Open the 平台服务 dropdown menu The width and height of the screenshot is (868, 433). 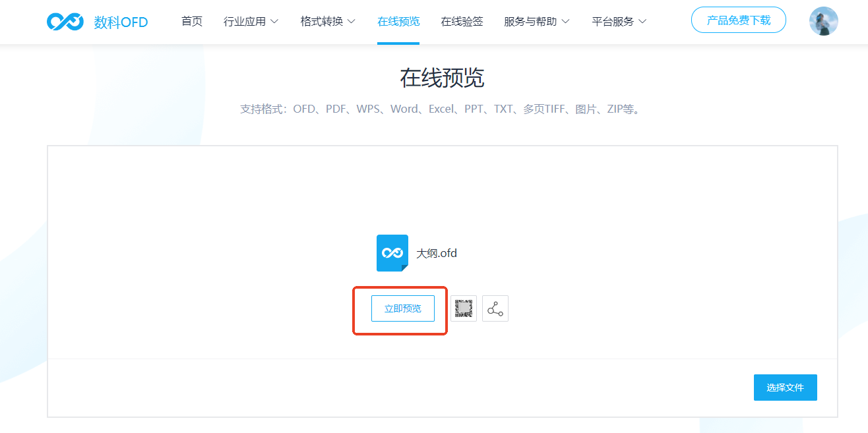pos(618,20)
